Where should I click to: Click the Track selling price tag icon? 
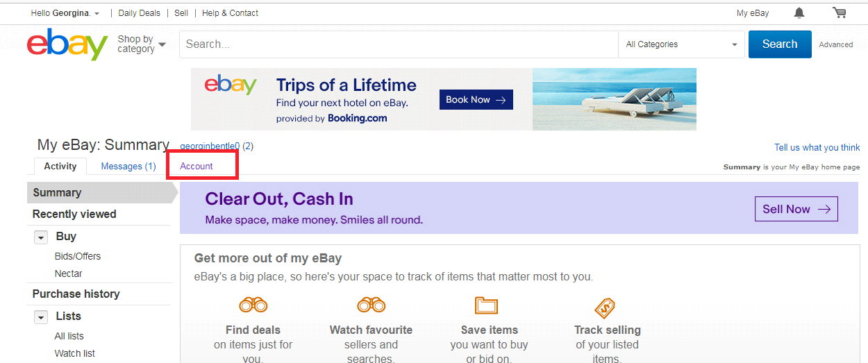pos(605,307)
